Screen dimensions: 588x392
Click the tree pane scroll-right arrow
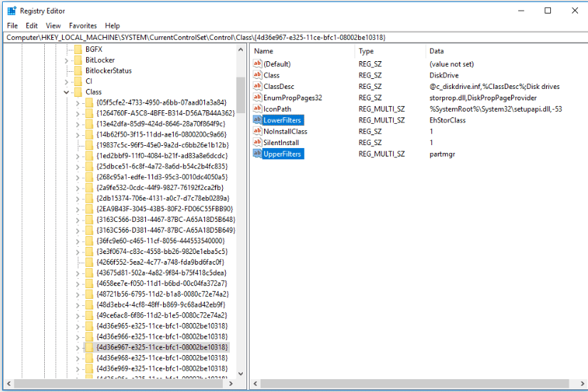pos(231,383)
